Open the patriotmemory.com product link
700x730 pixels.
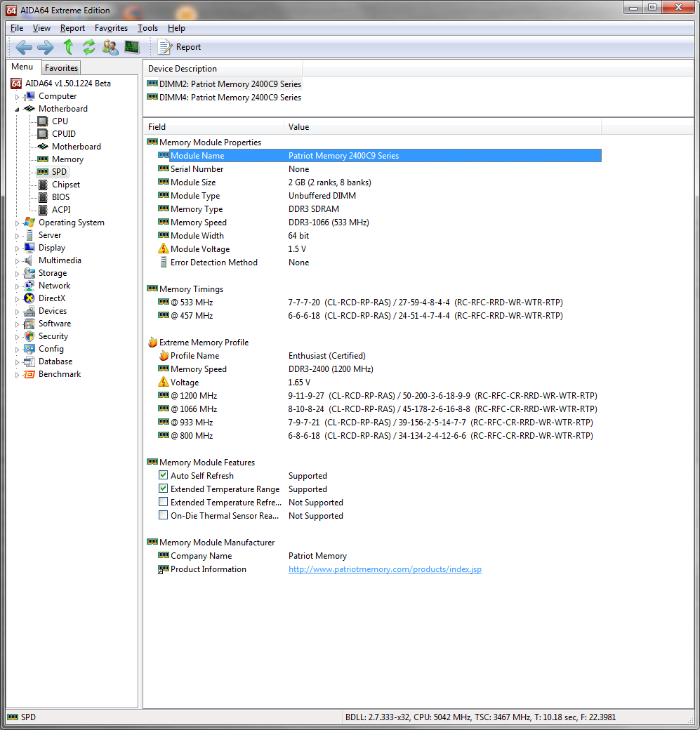point(385,569)
